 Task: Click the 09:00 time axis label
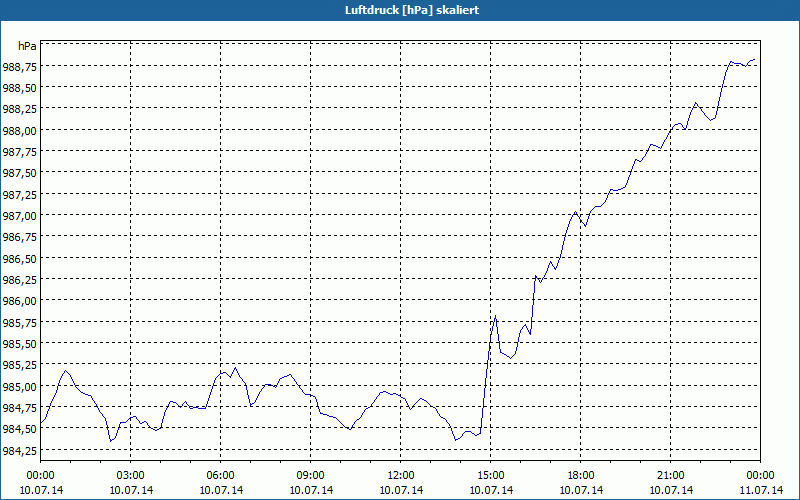[311, 476]
